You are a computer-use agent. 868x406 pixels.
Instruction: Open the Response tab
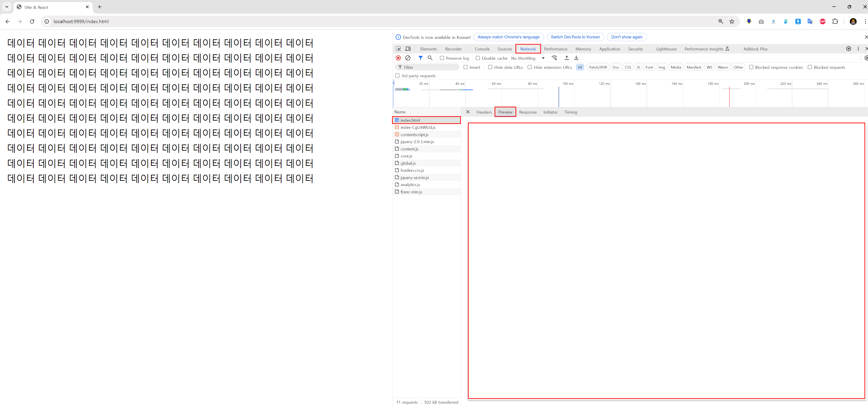point(528,112)
